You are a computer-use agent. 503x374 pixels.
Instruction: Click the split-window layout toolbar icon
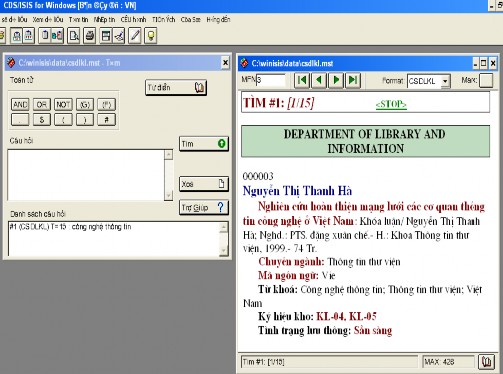point(106,36)
